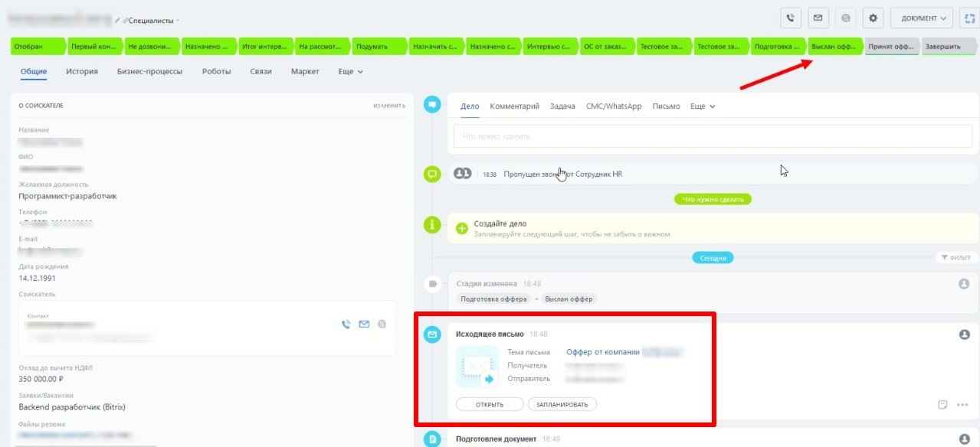Select the Первый кон... stage
Screen dimensions: 980x447
click(x=95, y=47)
